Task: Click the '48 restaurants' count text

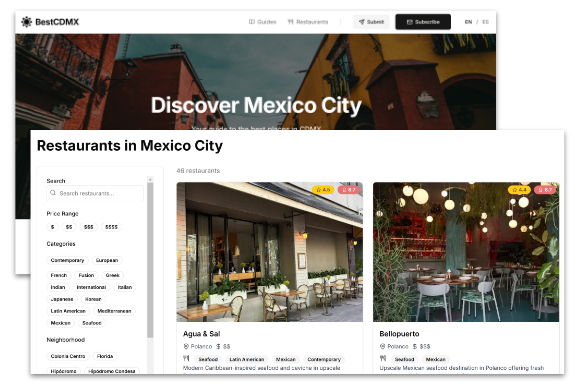Action: (x=198, y=171)
